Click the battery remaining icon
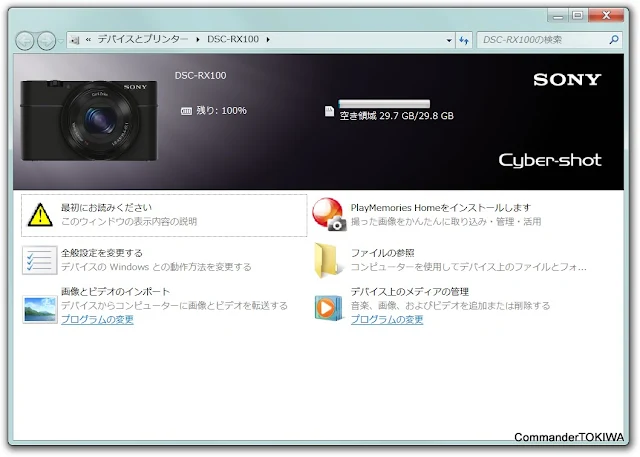This screenshot has width=640, height=457. tap(186, 111)
